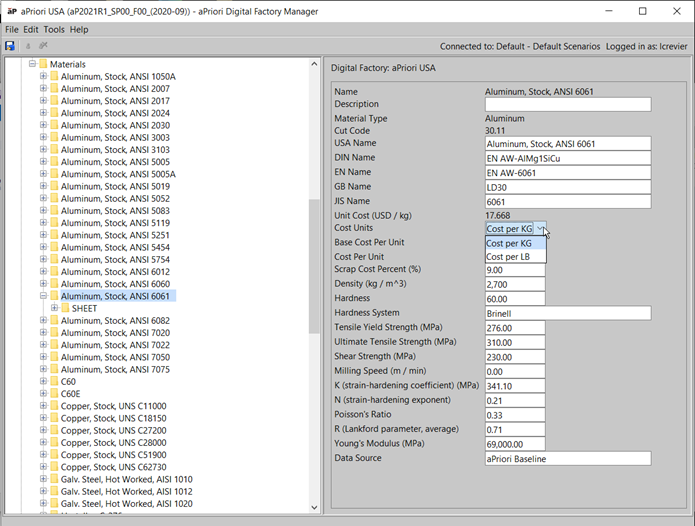695x526 pixels.
Task: Click the Young's Modulus field 69,000.00
Action: (x=515, y=444)
